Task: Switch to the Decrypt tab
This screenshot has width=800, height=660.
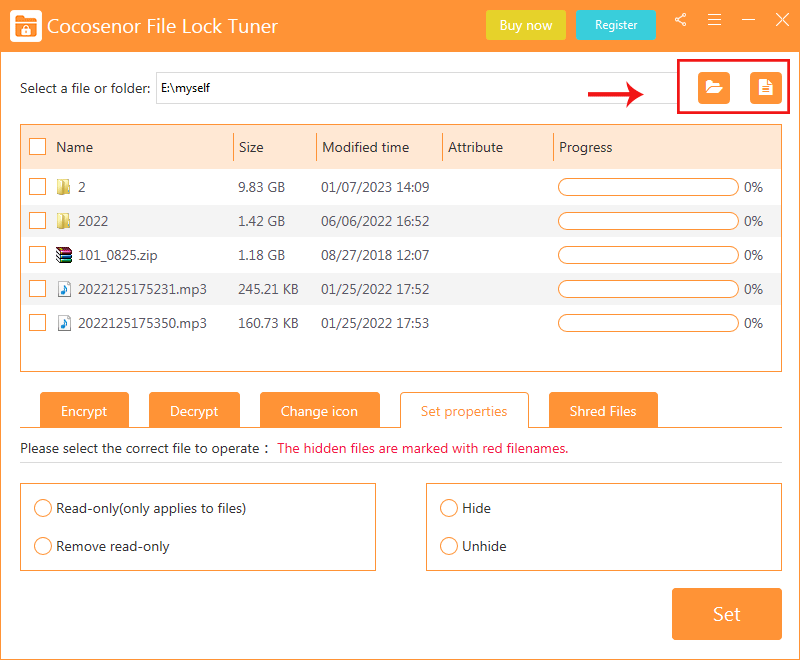Action: pos(194,410)
